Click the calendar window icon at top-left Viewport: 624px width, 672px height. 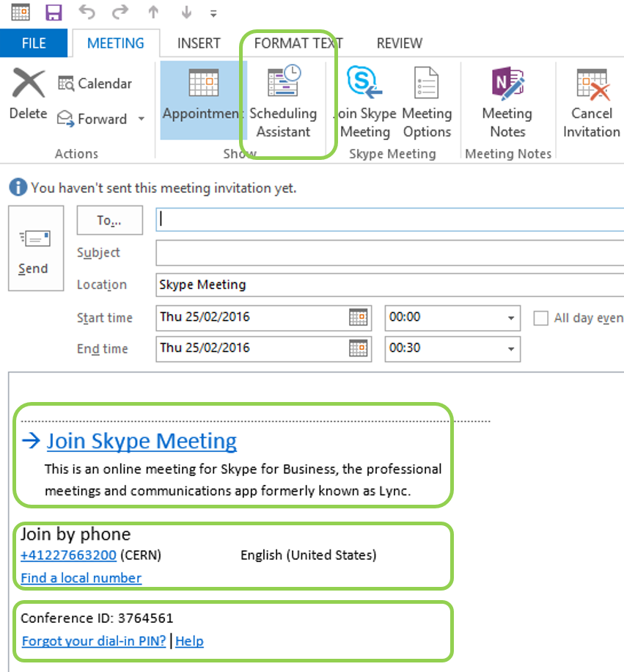pyautogui.click(x=20, y=12)
